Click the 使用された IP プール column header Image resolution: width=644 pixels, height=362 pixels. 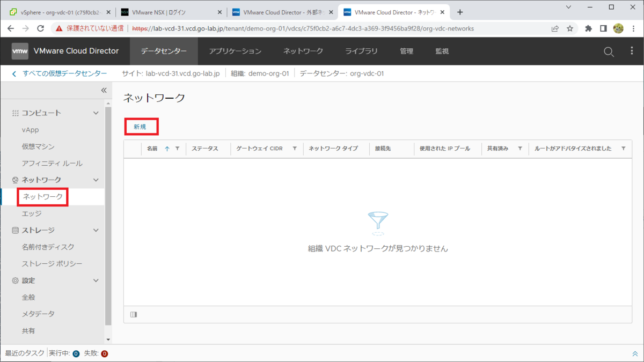445,149
